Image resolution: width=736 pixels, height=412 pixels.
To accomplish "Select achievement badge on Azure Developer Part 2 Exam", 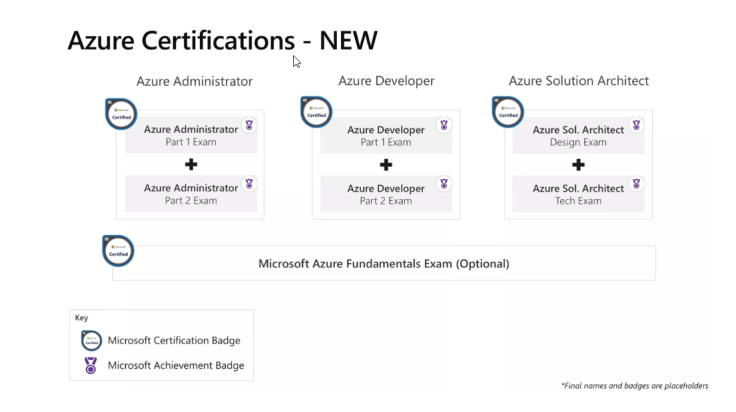I will pyautogui.click(x=444, y=184).
